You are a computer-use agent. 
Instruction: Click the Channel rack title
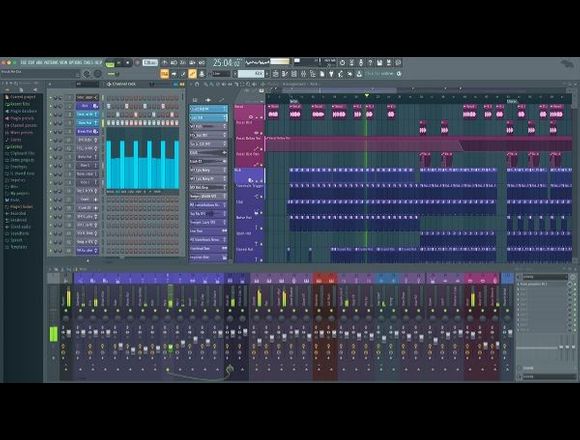124,84
